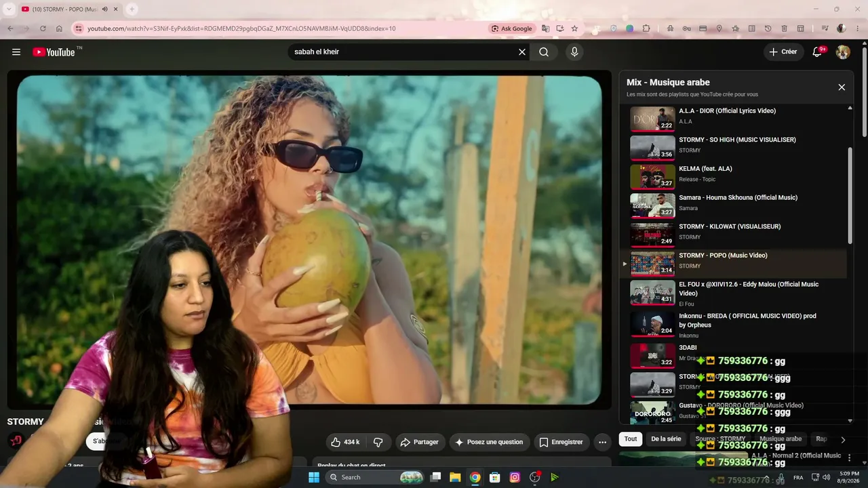Translate this page with the translate icon
868x488 pixels.
pyautogui.click(x=545, y=28)
